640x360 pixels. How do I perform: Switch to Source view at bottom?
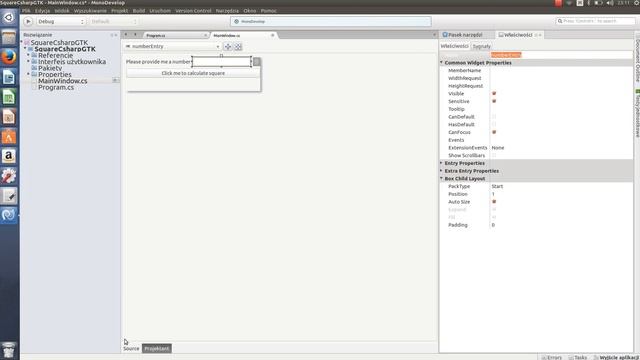tap(131, 349)
